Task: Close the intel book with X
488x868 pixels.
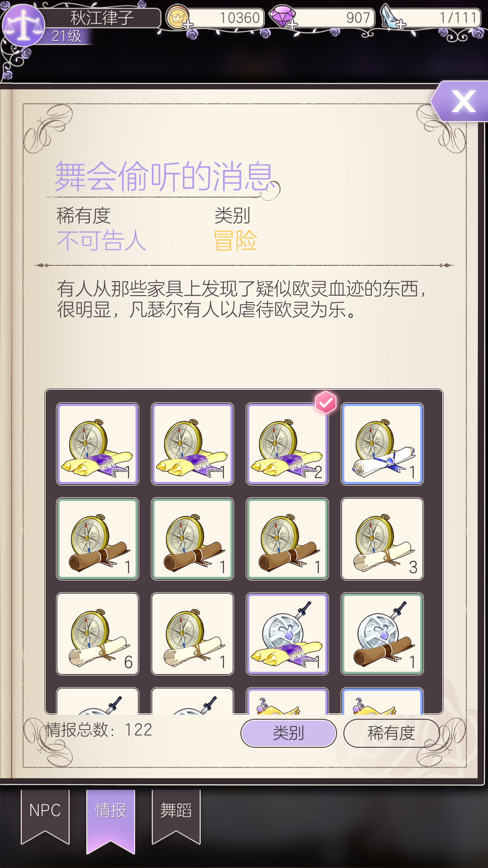Action: tap(462, 101)
